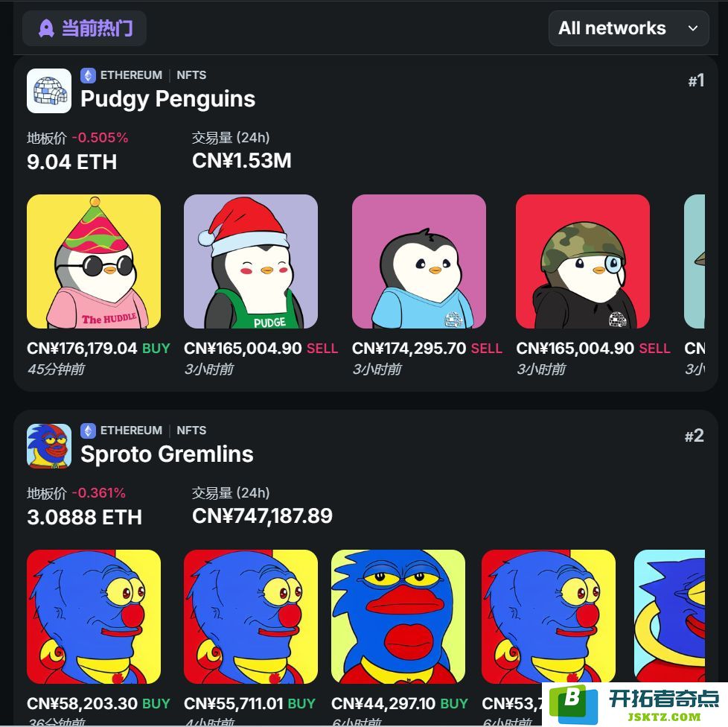The width and height of the screenshot is (728, 727).
Task: Click Ethereum logo beside Pudgy Penguins
Action: [x=89, y=75]
